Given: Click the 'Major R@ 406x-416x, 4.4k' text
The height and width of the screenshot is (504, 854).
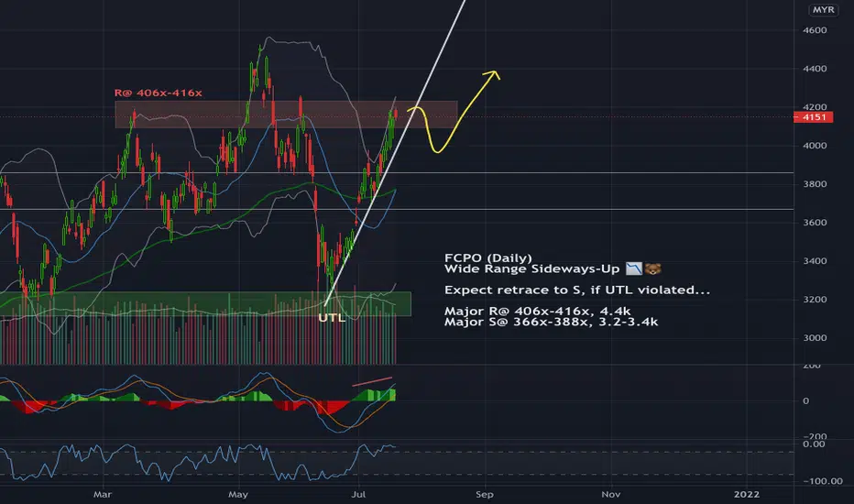Looking at the screenshot, I should [538, 312].
